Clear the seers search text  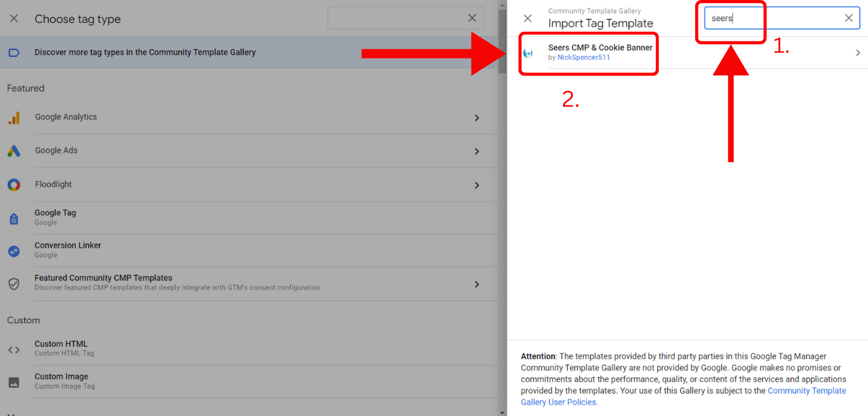point(848,18)
